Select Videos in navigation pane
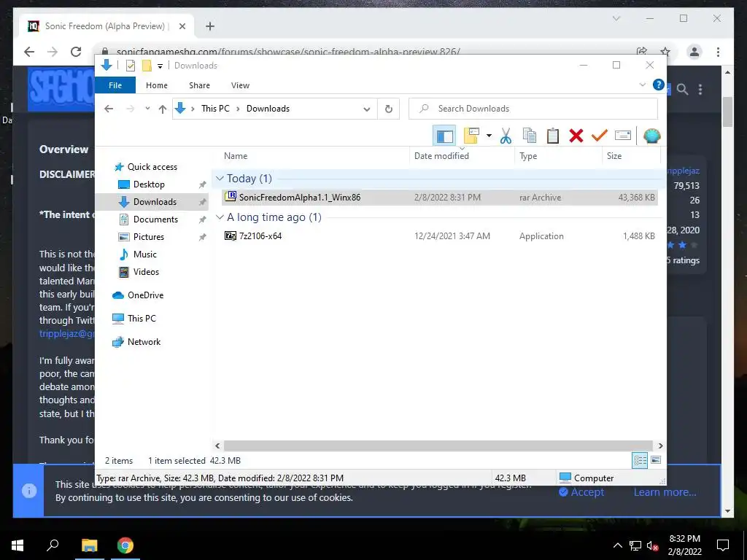Screen dimensions: 747x560 146,272
